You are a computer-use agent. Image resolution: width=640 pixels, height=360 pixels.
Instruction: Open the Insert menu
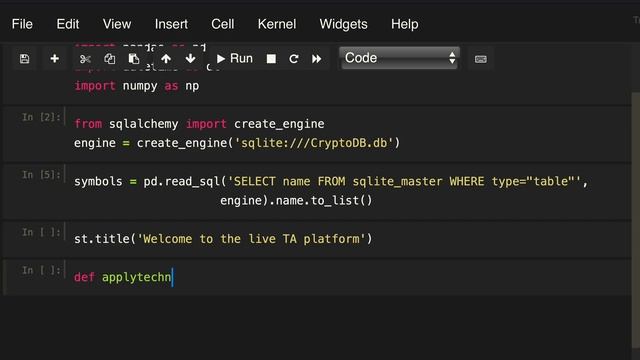pyautogui.click(x=171, y=24)
